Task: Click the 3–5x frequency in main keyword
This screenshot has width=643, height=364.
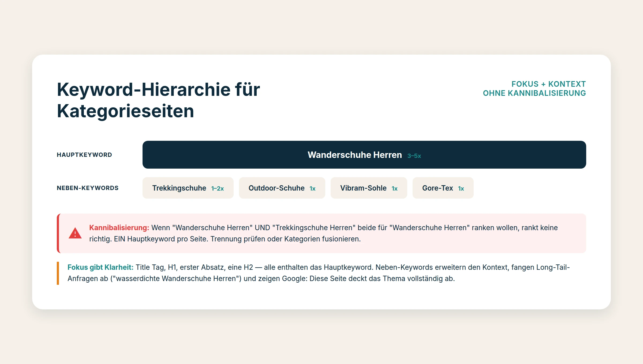Action: (414, 156)
